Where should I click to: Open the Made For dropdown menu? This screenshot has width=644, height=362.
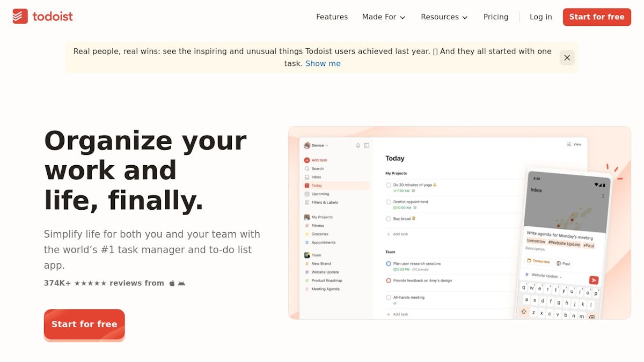[x=384, y=17]
